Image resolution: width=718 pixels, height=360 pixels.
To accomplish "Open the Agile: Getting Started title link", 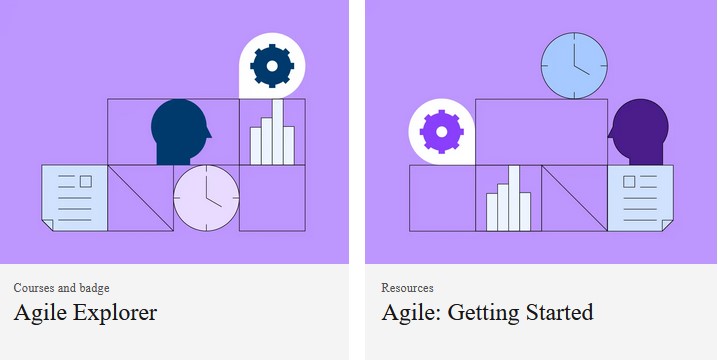I will tap(488, 313).
